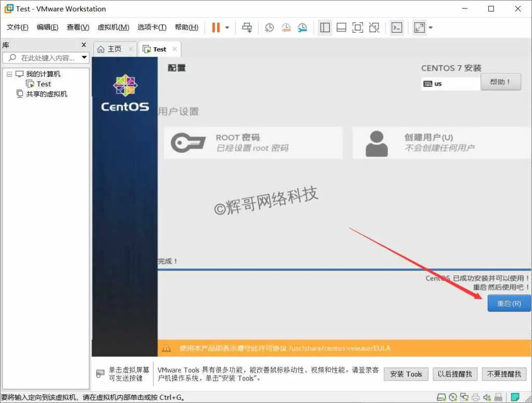The width and height of the screenshot is (532, 403).
Task: Click the 重启(R) reboot button
Action: (509, 303)
